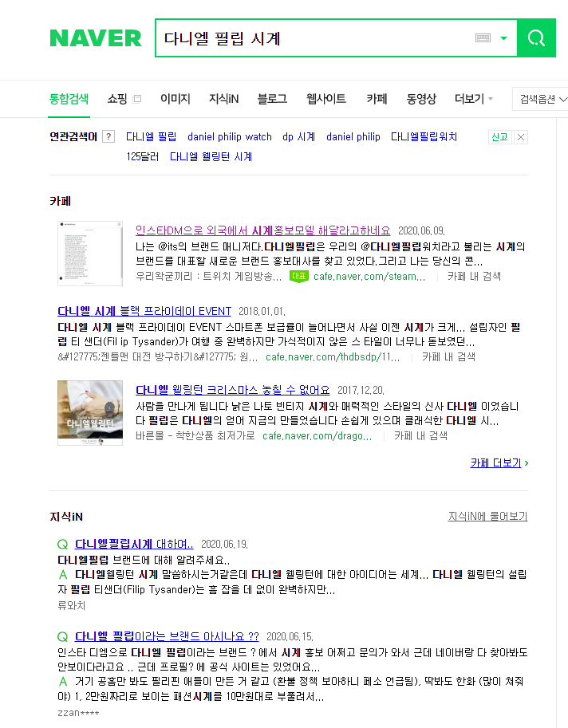This screenshot has height=728, width=568.
Task: Open the 웹사이트 tab
Action: [326, 98]
